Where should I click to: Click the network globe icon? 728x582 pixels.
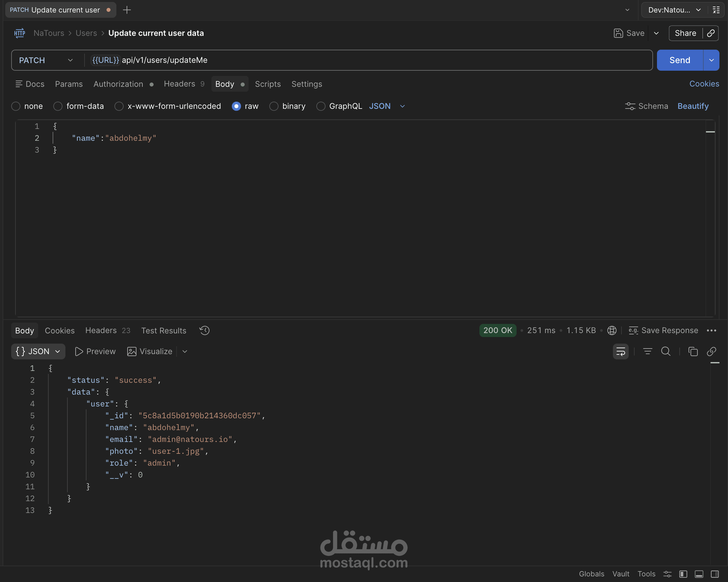(612, 330)
